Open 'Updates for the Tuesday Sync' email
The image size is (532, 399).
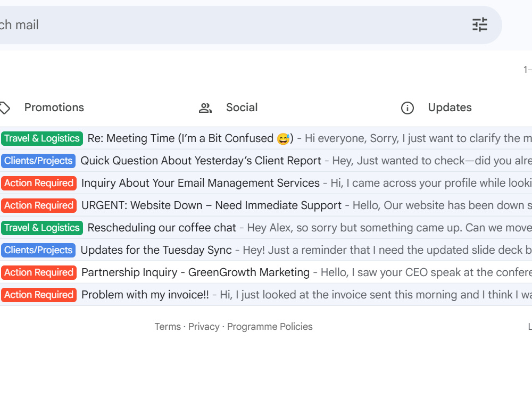tap(156, 251)
